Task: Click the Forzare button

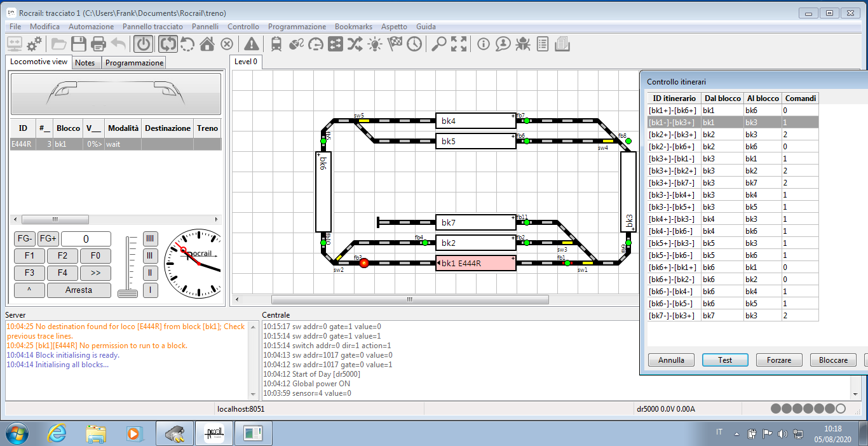Action: pyautogui.click(x=779, y=360)
